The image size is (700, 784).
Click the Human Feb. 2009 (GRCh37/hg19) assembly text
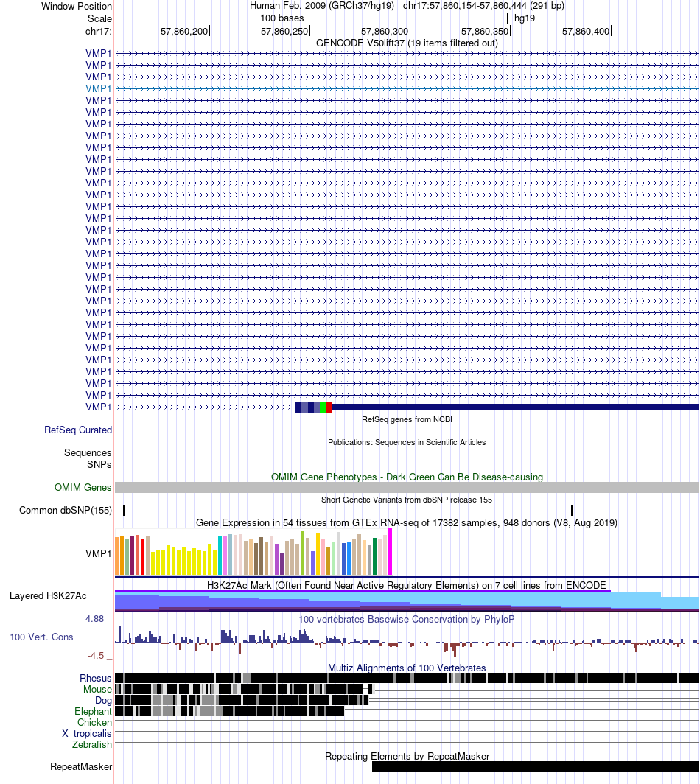pyautogui.click(x=322, y=6)
